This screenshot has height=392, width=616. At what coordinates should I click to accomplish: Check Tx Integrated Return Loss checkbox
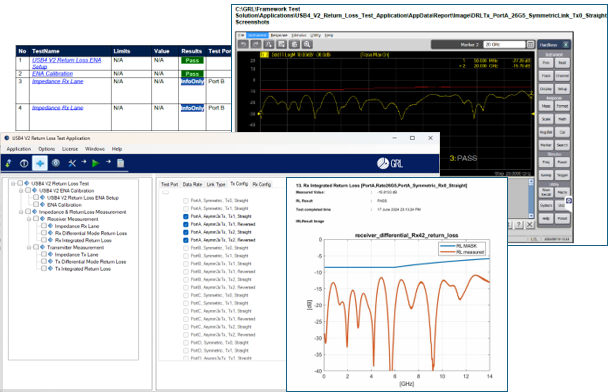[x=44, y=269]
